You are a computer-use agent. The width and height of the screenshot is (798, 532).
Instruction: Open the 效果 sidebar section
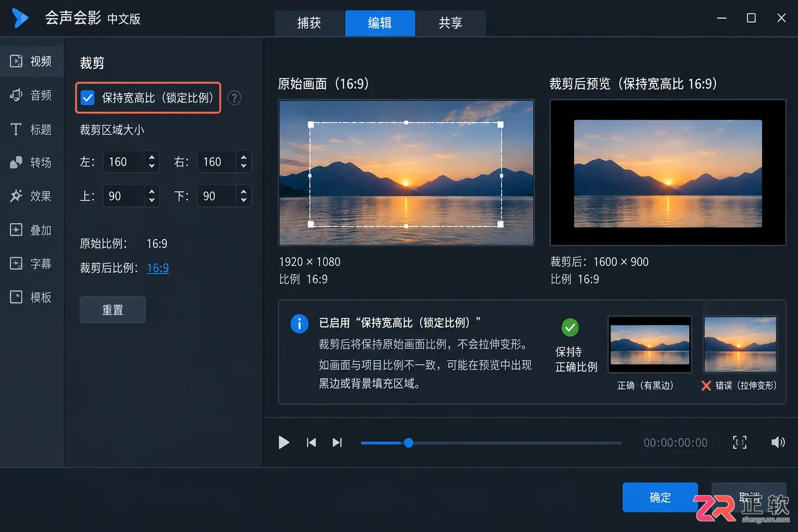(32, 196)
